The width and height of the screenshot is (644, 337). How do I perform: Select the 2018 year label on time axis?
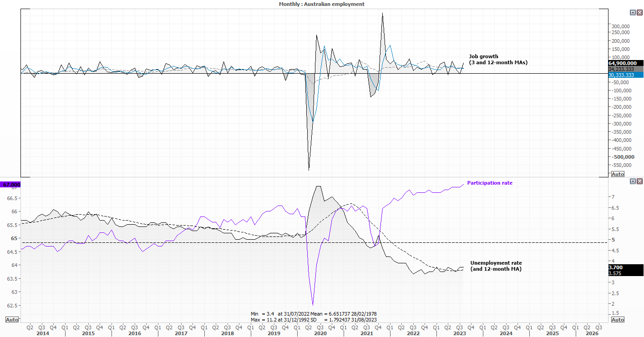pos(228,333)
